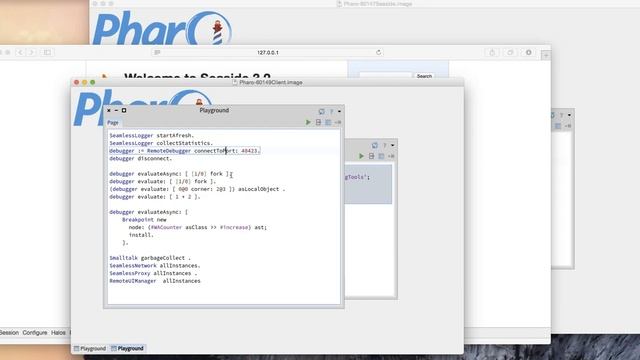640x360 pixels.
Task: Toggle the Safari sidebar icon
Action: (x=47, y=52)
